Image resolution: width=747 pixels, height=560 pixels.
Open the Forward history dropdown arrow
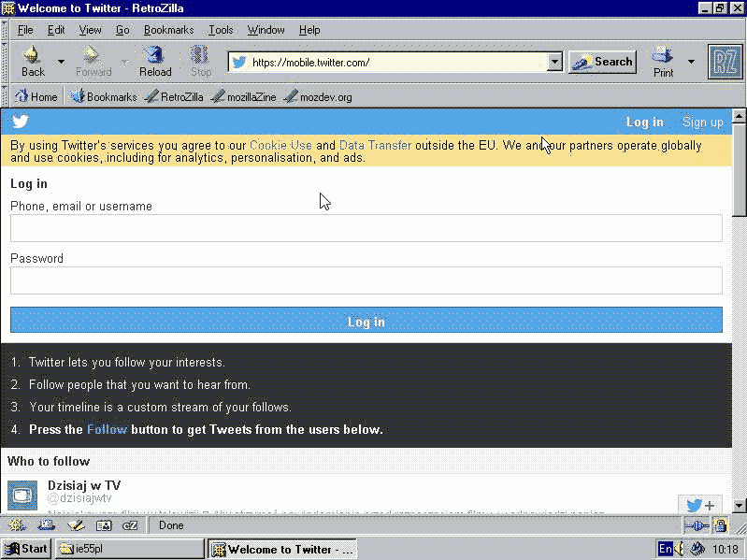tap(124, 62)
